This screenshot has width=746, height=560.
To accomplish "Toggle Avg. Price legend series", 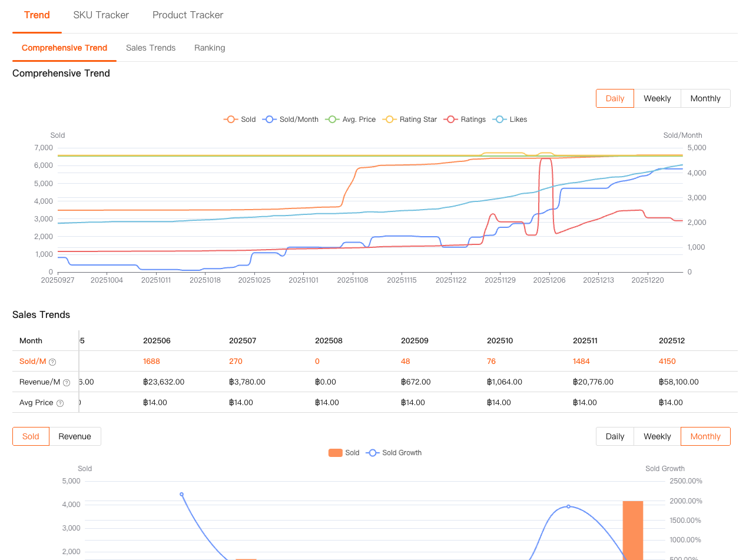I will pyautogui.click(x=332, y=120).
